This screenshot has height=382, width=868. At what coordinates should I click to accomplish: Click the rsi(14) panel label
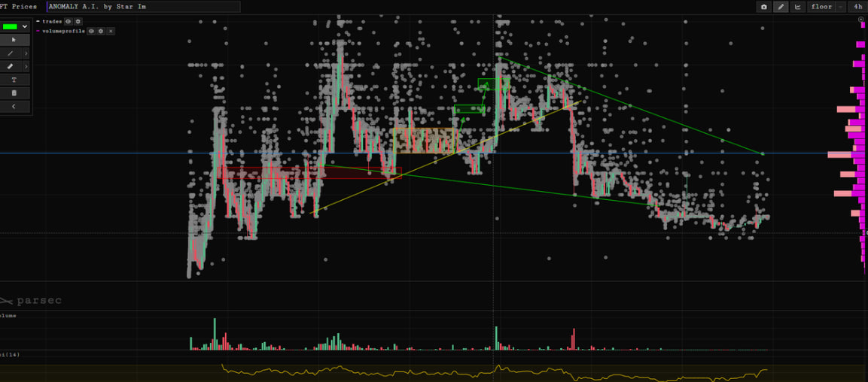click(x=10, y=354)
